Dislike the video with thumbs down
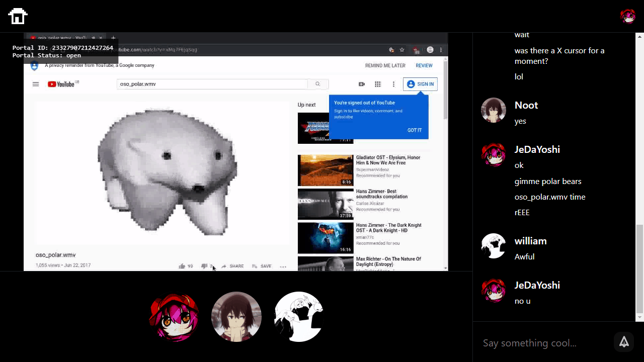644x362 pixels. click(x=204, y=266)
